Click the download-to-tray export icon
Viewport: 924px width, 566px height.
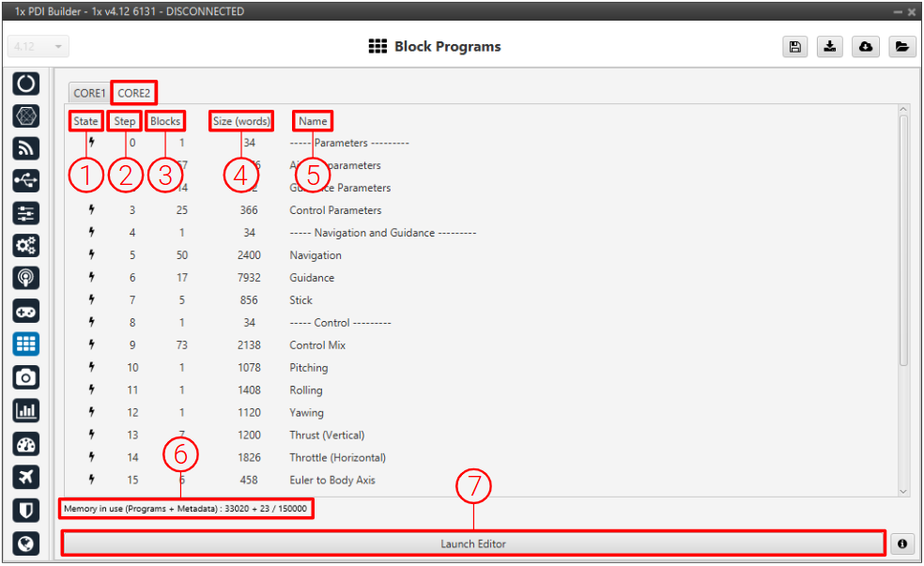(x=829, y=47)
